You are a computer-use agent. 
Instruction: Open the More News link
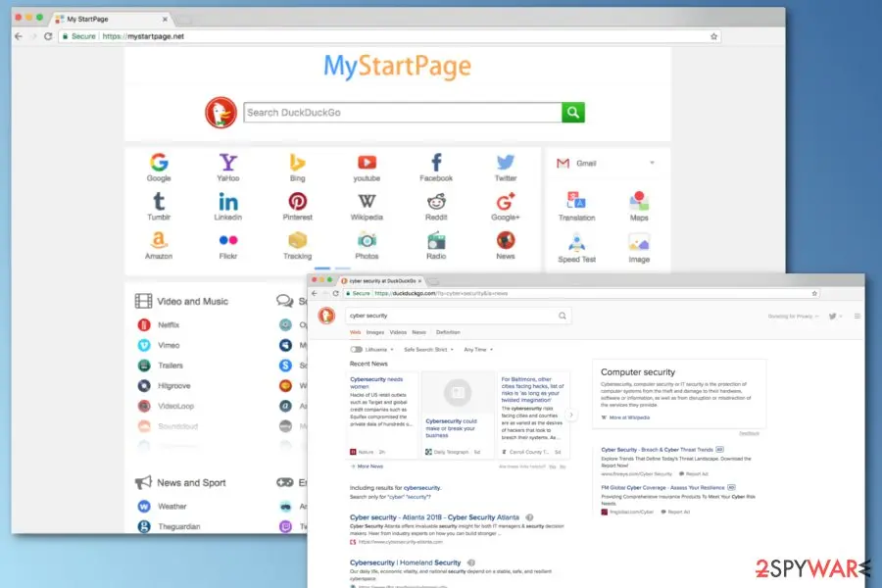tap(369, 465)
